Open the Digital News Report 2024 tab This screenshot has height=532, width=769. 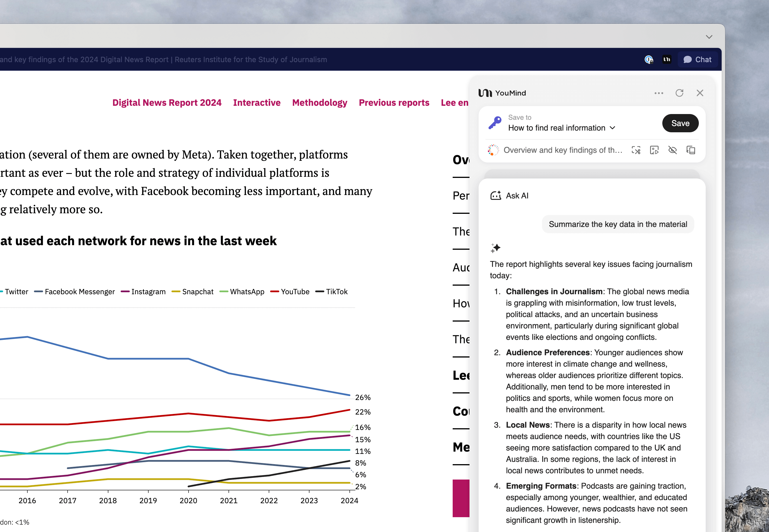click(167, 103)
